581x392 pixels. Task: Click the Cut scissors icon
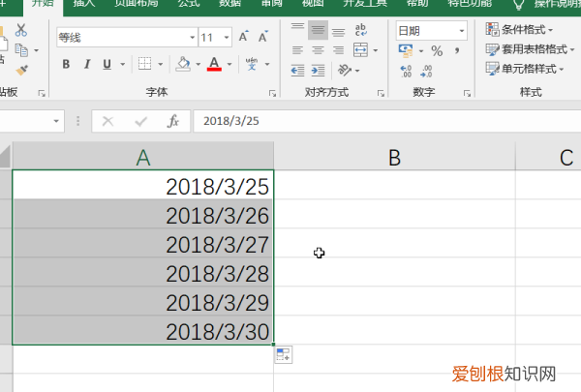(x=20, y=30)
